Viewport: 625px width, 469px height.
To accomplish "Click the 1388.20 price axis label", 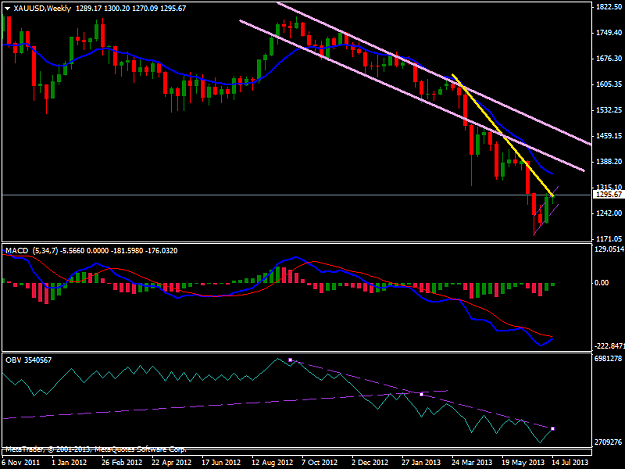I will pyautogui.click(x=609, y=161).
